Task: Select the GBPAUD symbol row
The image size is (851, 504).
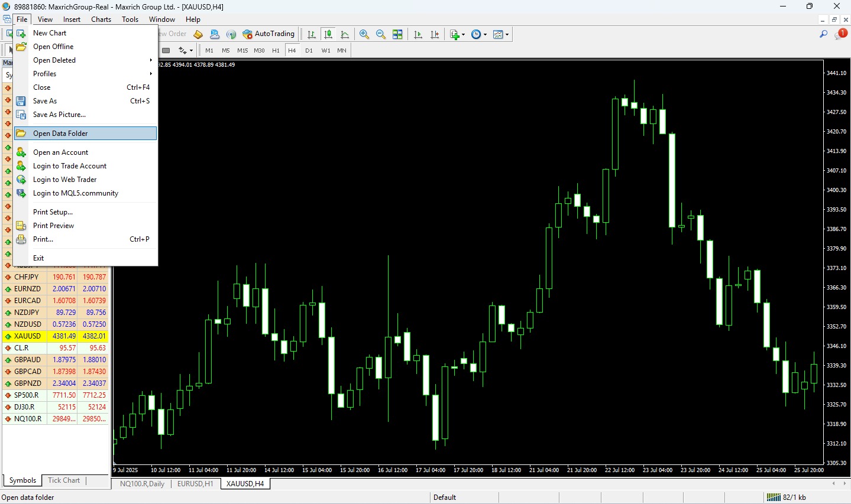Action: pos(56,360)
